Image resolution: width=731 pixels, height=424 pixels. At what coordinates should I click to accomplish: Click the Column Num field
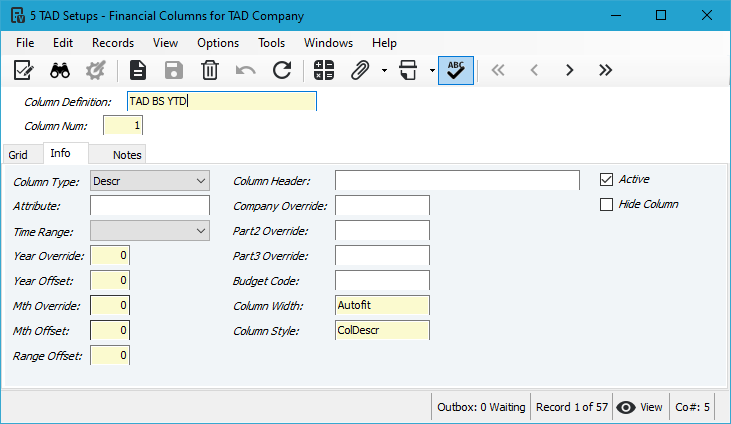pyautogui.click(x=123, y=125)
